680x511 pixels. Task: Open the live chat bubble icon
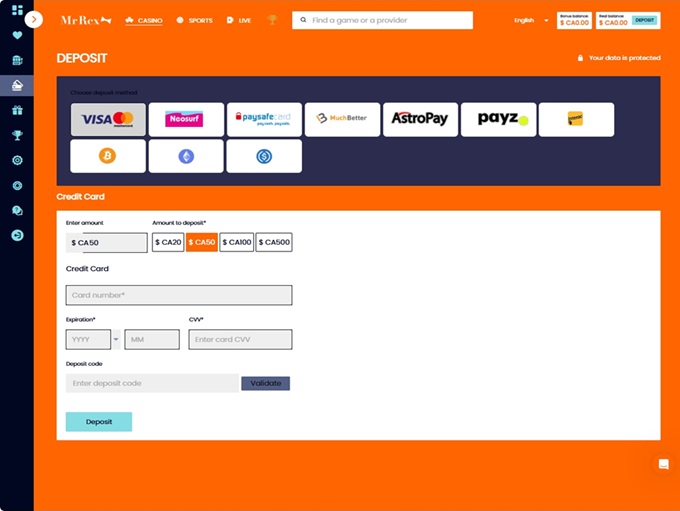pos(662,464)
